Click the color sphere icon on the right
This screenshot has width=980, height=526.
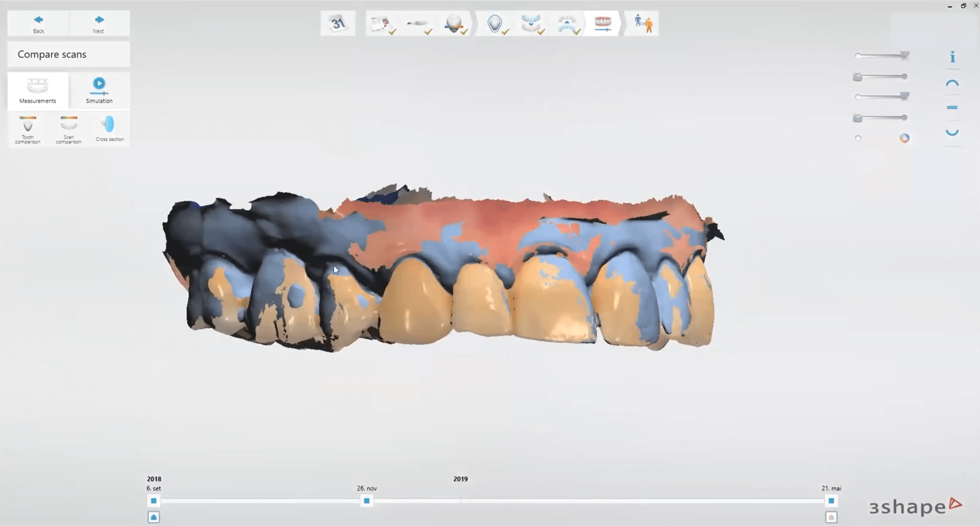pyautogui.click(x=904, y=138)
